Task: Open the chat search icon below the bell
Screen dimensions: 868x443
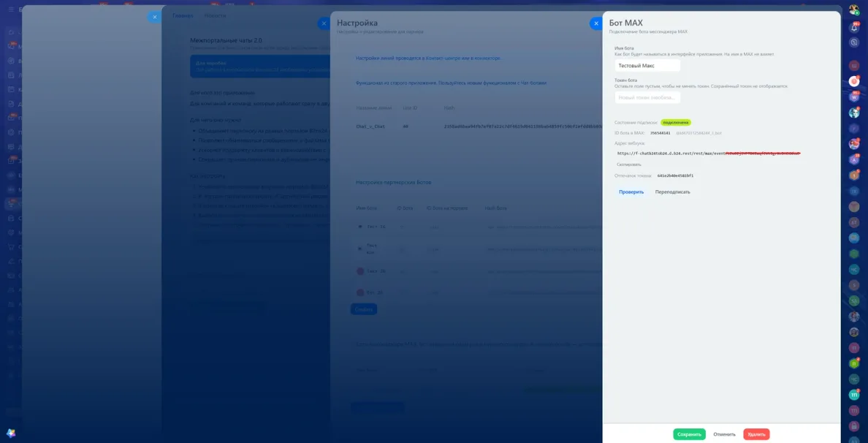Action: pyautogui.click(x=853, y=42)
